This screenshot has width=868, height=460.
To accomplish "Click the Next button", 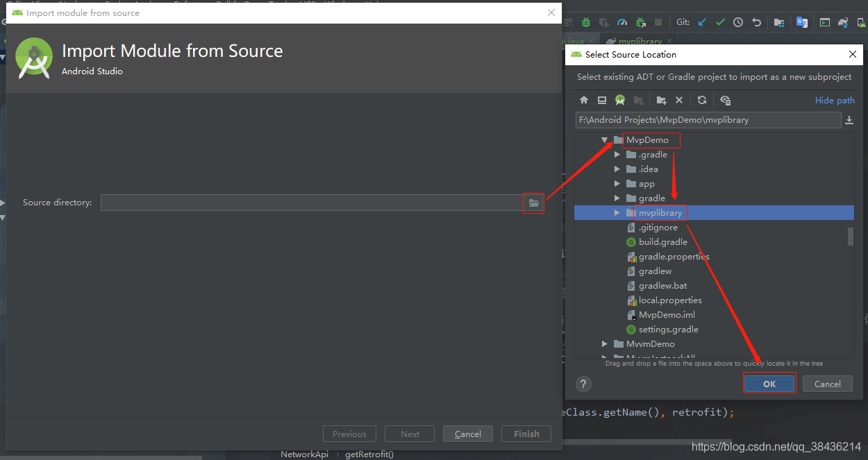I will click(410, 434).
